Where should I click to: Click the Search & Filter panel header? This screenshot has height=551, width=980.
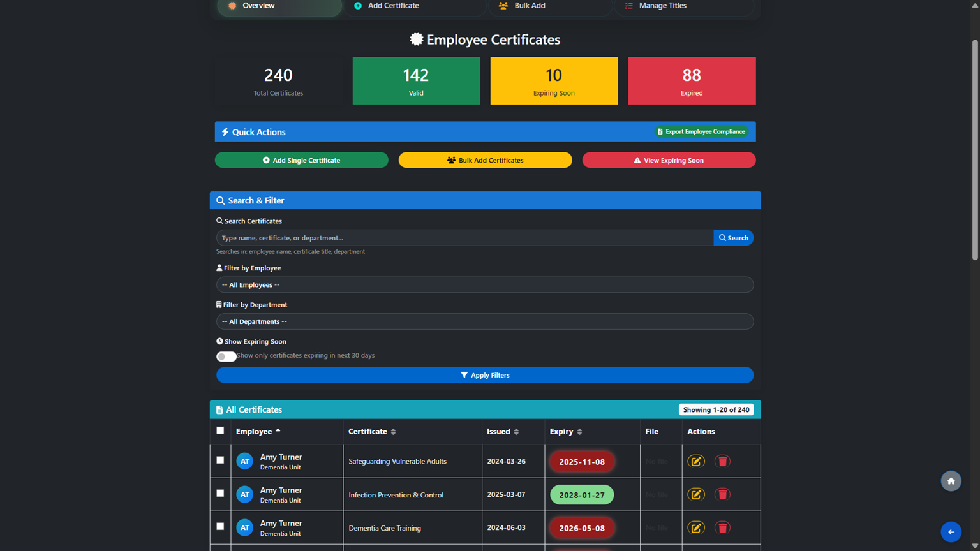click(485, 200)
